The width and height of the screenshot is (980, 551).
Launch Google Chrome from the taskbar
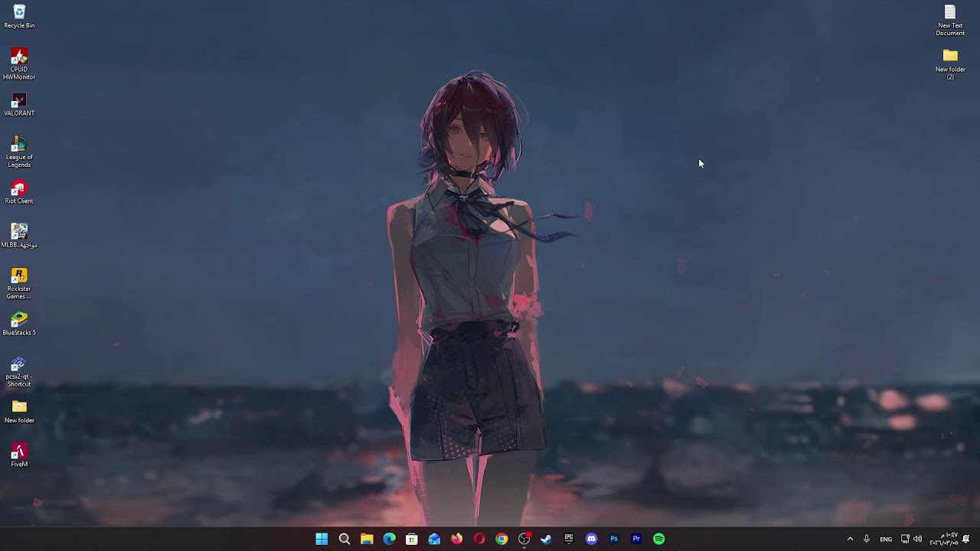pos(501,539)
